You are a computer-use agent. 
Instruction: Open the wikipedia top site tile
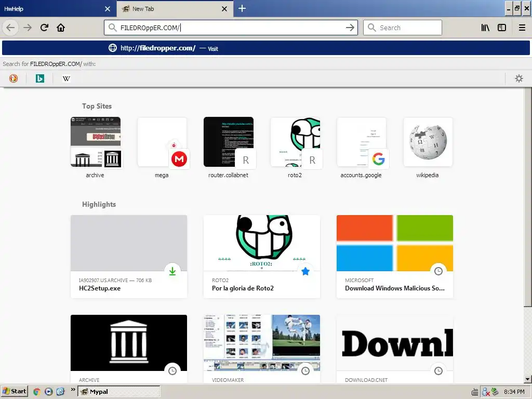coord(428,147)
